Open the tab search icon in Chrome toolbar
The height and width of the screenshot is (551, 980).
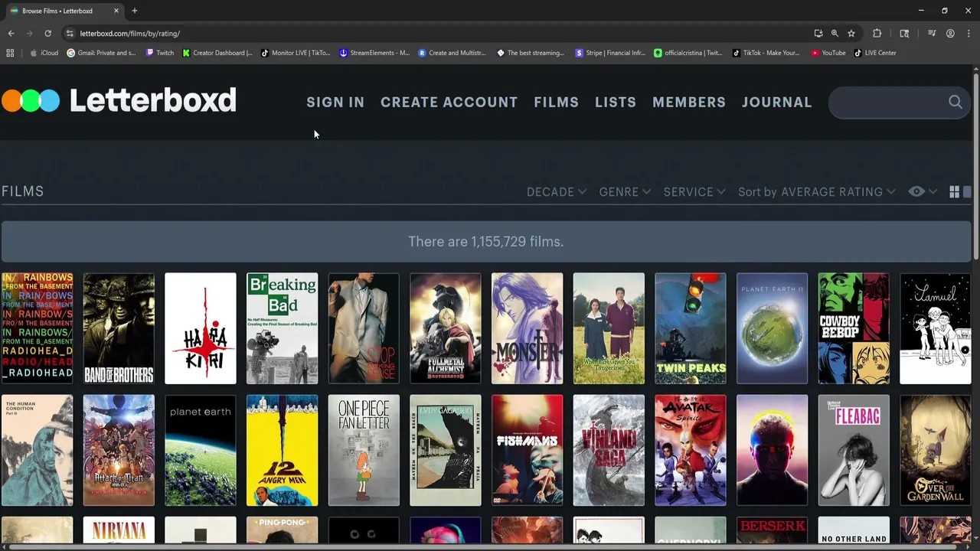904,34
